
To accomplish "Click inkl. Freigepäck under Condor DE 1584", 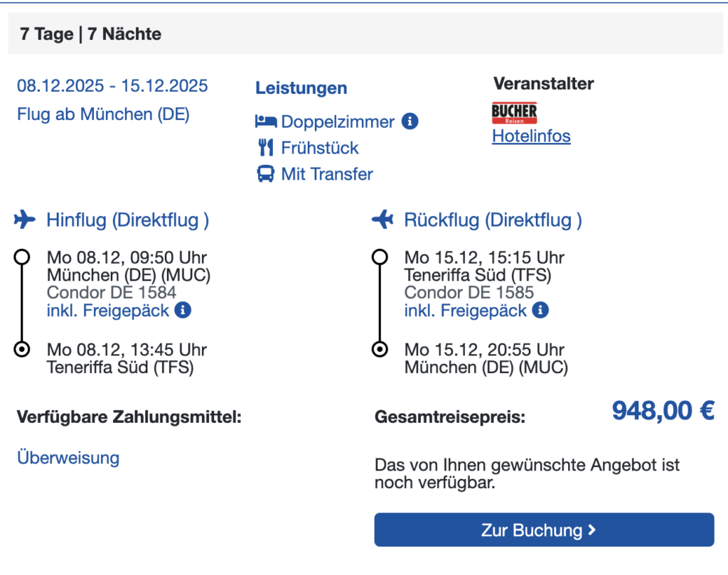I will (108, 311).
